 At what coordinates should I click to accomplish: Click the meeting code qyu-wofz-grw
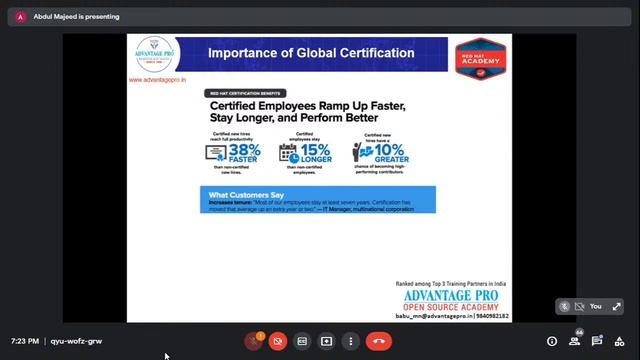(x=76, y=341)
